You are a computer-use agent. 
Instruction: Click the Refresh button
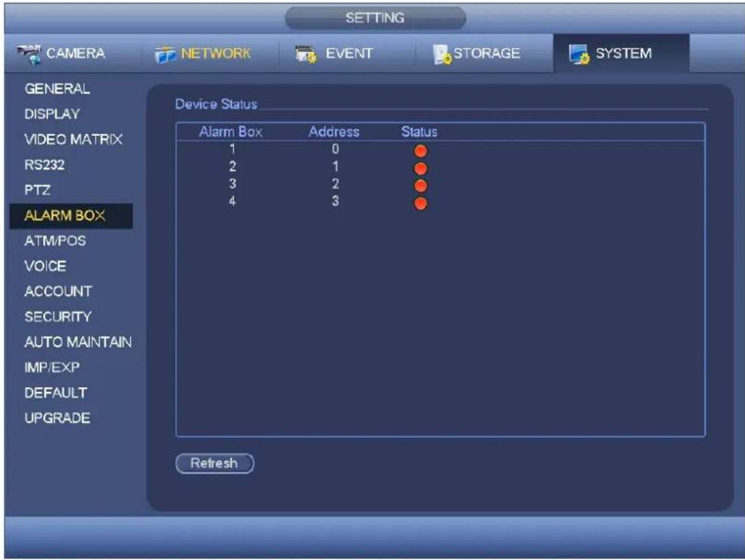tap(215, 463)
